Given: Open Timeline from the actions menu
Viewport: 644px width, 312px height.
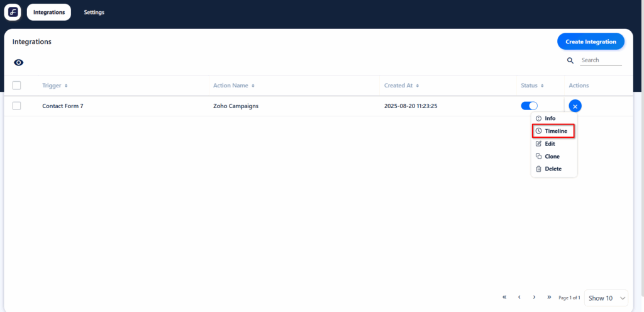Looking at the screenshot, I should pyautogui.click(x=554, y=131).
